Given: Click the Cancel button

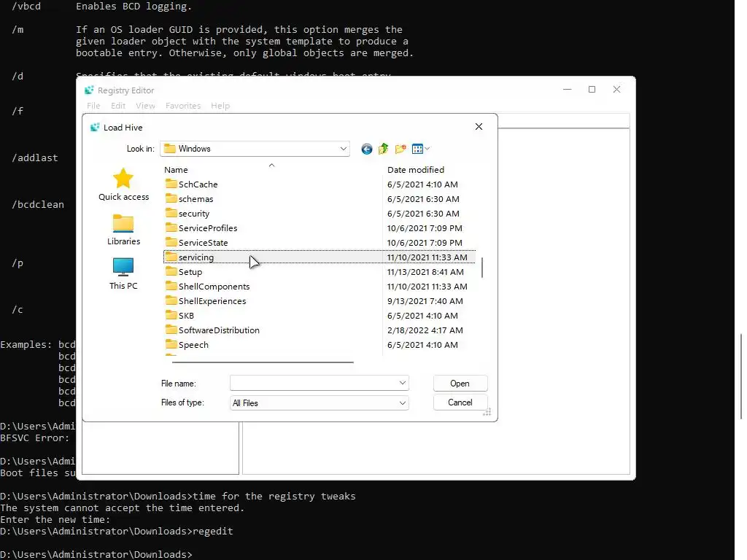Looking at the screenshot, I should 460,402.
